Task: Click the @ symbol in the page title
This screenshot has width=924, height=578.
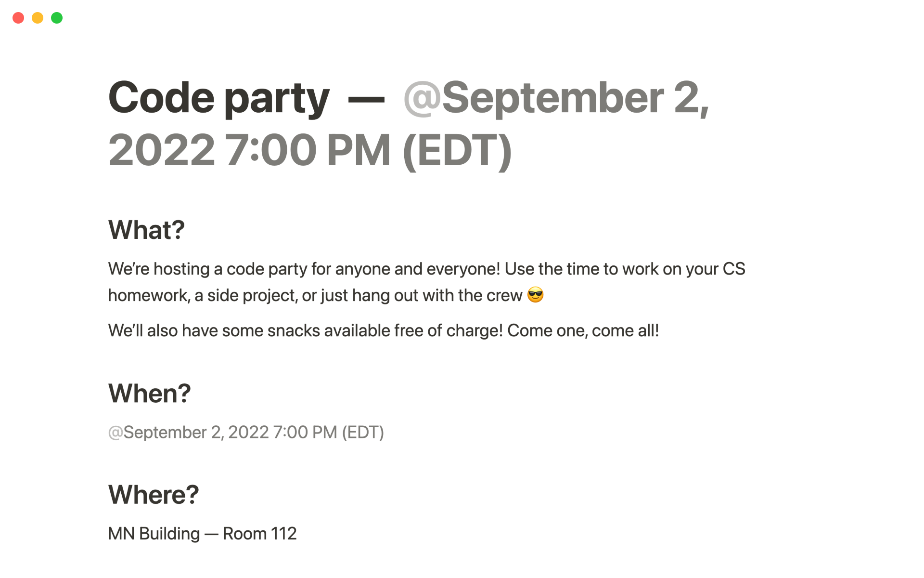Action: 422,98
